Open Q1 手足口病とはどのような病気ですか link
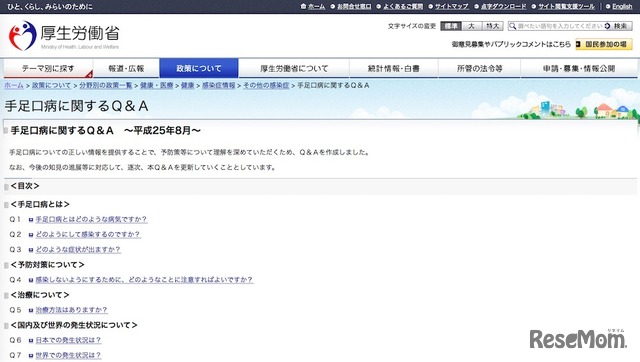 pos(91,220)
